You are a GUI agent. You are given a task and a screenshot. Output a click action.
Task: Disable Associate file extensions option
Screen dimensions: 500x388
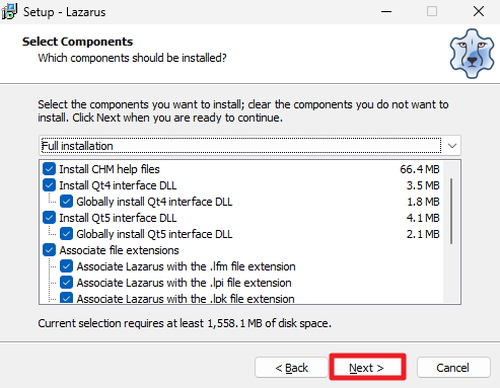tap(49, 250)
